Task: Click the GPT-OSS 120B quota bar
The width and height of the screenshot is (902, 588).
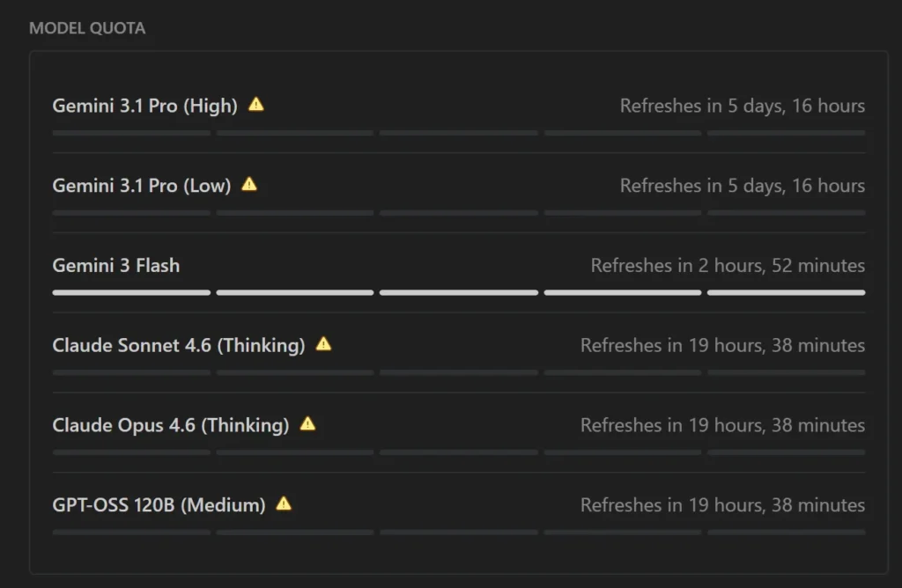Action: pos(458,533)
